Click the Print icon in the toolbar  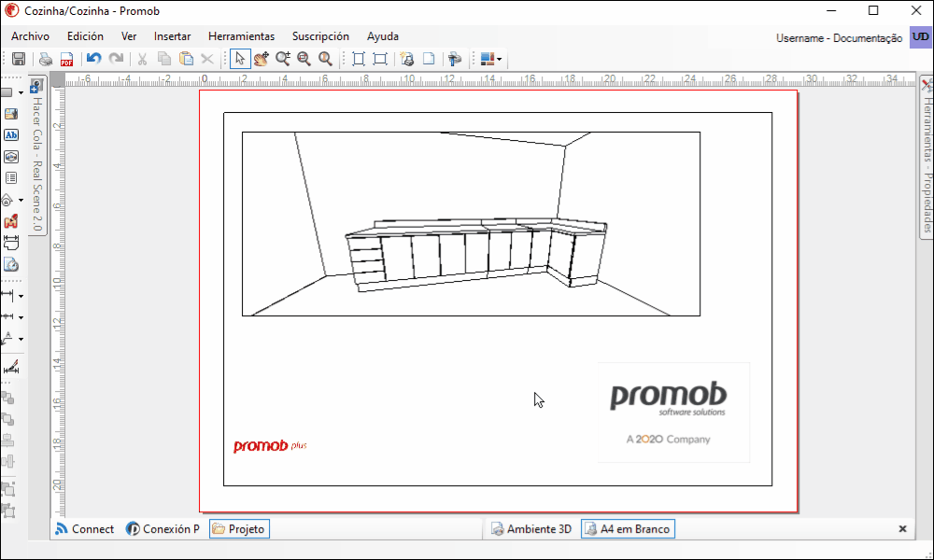(45, 59)
